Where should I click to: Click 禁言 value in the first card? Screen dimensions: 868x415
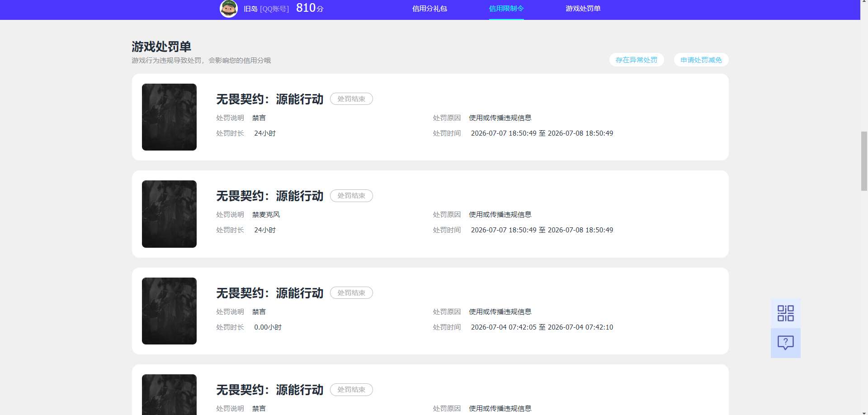[259, 118]
